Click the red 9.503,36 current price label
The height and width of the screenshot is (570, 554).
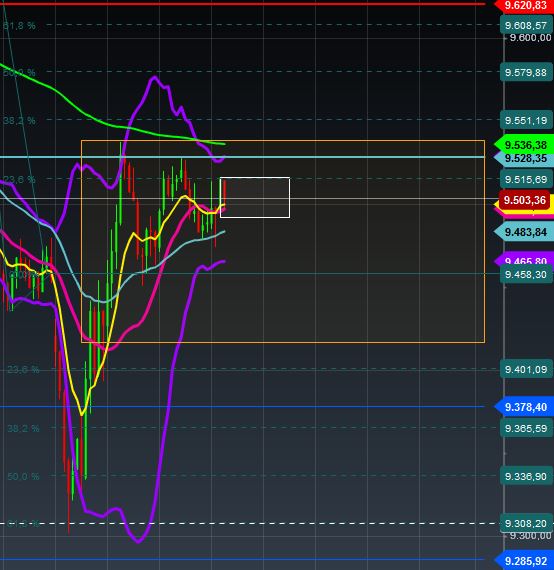(525, 200)
